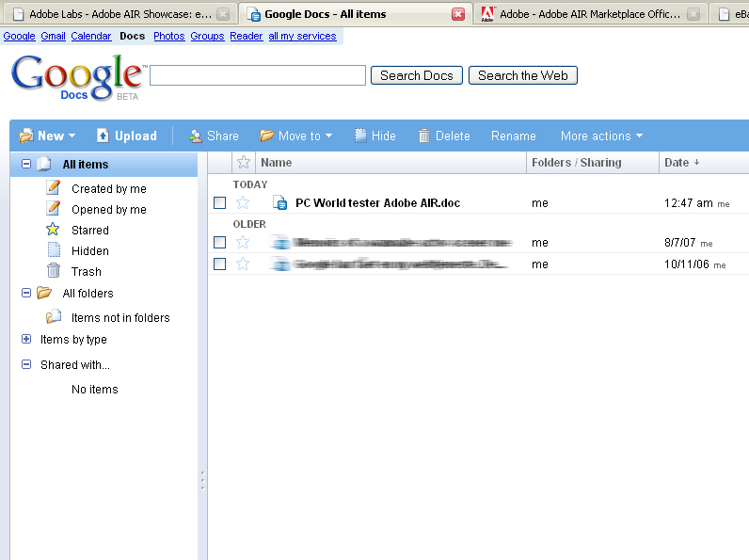Click the Move to folder icon
This screenshot has width=749, height=560.
click(266, 136)
